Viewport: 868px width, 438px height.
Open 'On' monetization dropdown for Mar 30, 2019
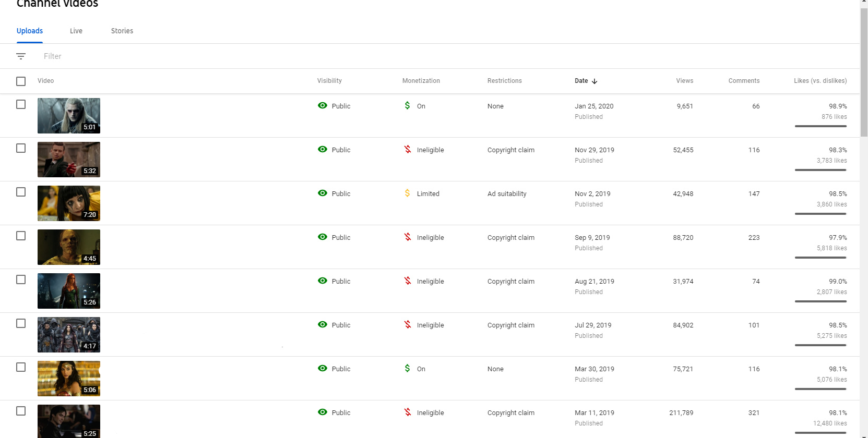(x=421, y=369)
